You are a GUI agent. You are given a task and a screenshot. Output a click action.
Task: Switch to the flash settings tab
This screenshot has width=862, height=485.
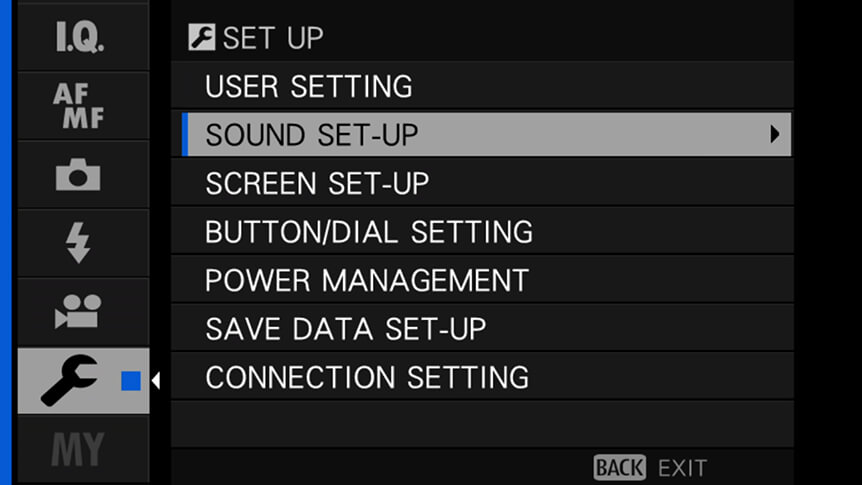coord(83,243)
